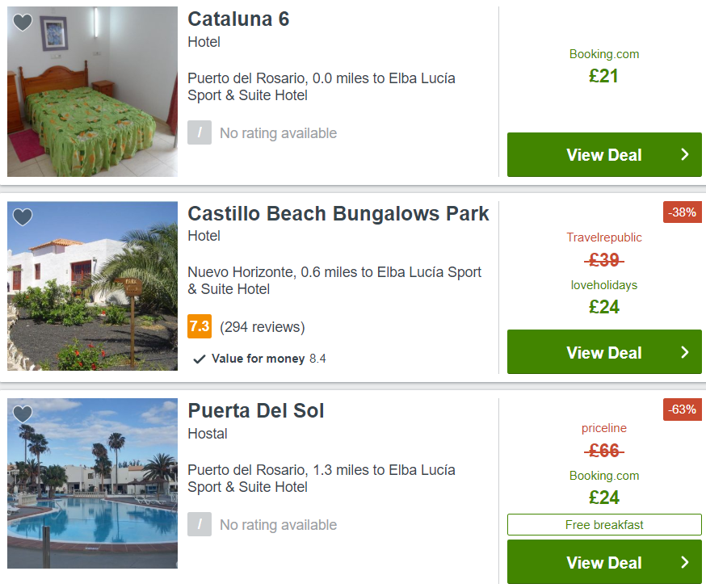Click Cataluna 6 gray no-rating badge

[200, 132]
